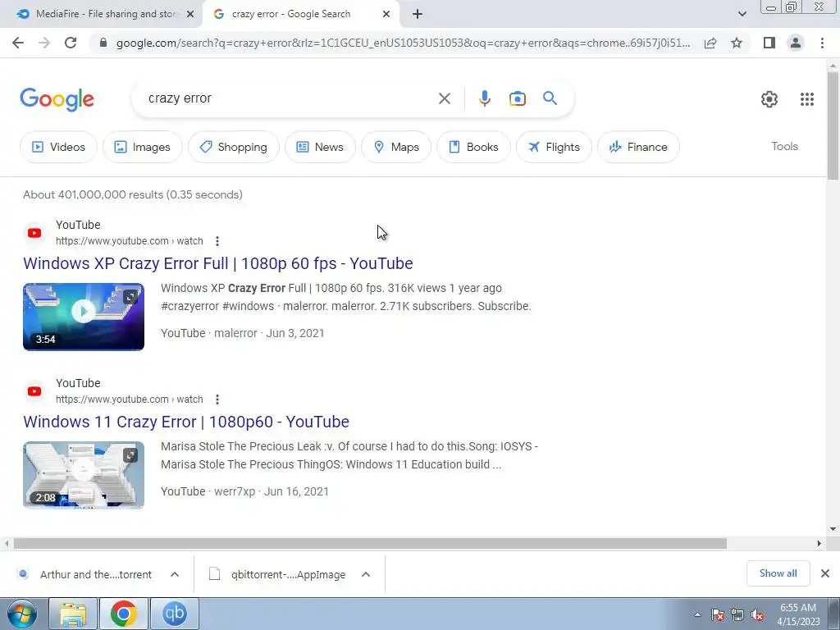Screen dimensions: 840x630
Task: Close the crazy error Google Search tab
Action: tap(386, 15)
